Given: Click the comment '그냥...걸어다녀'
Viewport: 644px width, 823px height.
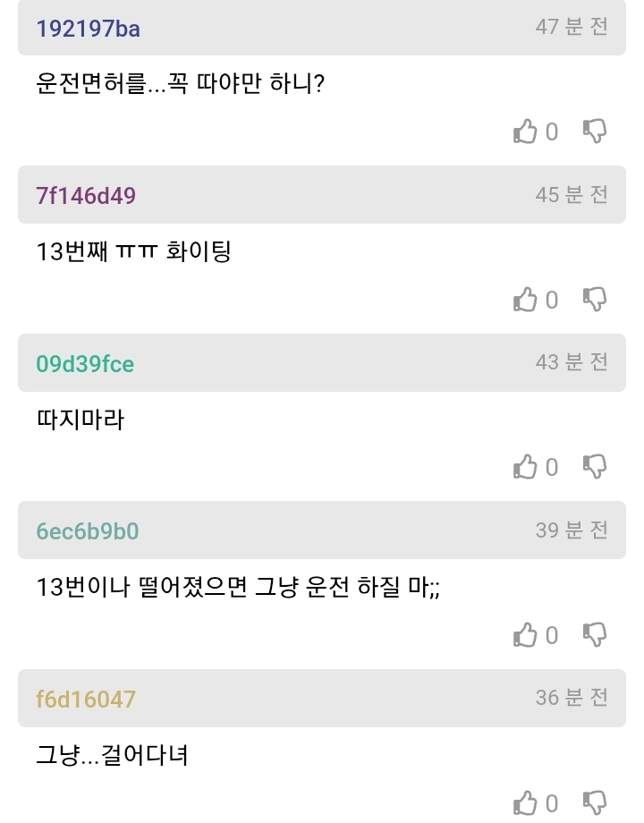Looking at the screenshot, I should [x=112, y=754].
